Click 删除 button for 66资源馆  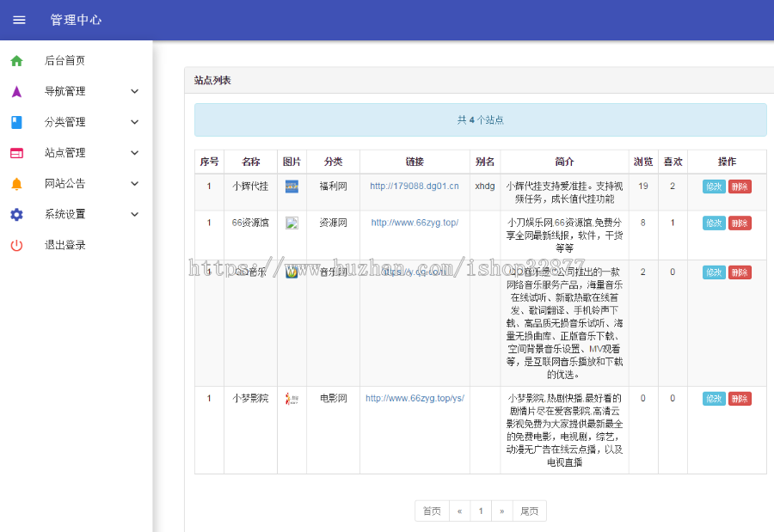tap(740, 223)
